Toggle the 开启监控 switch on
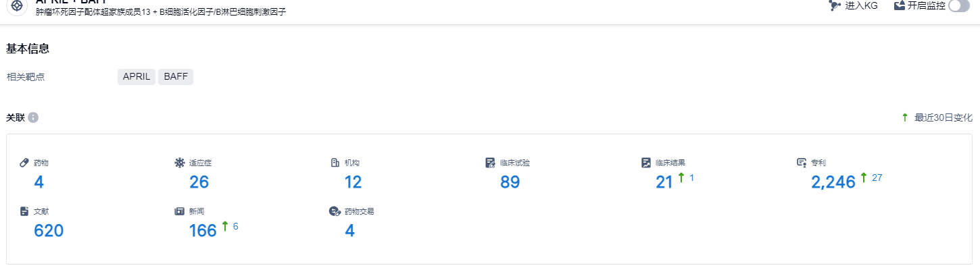Screen dimensions: 980x268 coord(959,5)
